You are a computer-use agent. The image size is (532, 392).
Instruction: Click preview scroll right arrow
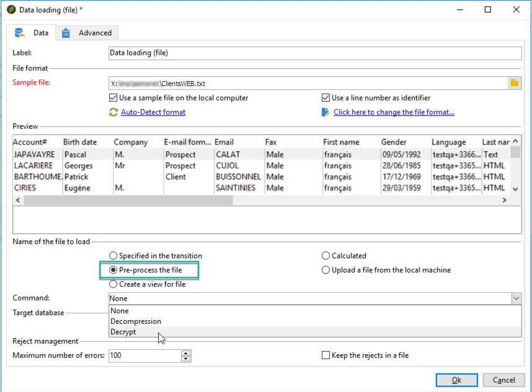(504, 200)
